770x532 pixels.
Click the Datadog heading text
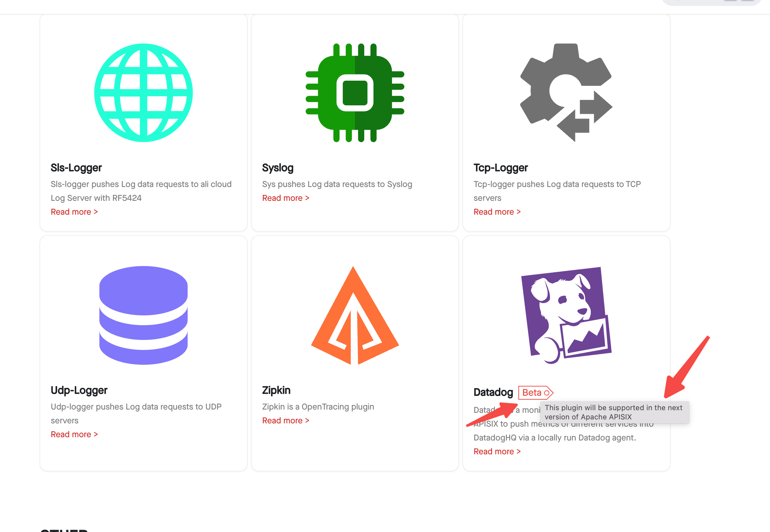493,392
